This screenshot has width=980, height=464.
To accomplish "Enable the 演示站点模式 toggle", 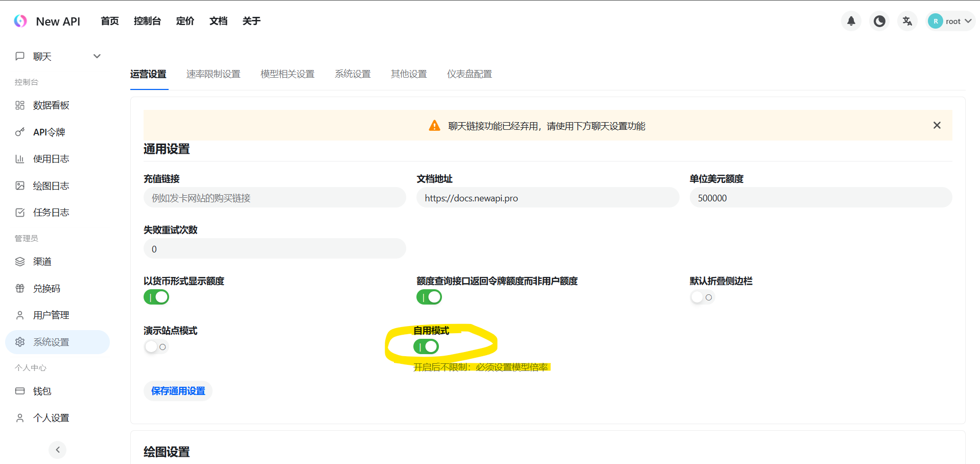I will pyautogui.click(x=156, y=347).
